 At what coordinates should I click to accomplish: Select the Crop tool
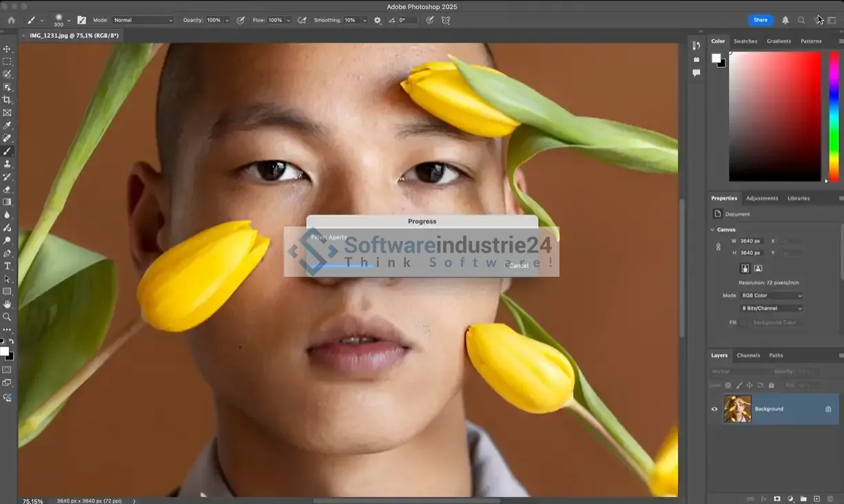pyautogui.click(x=8, y=100)
